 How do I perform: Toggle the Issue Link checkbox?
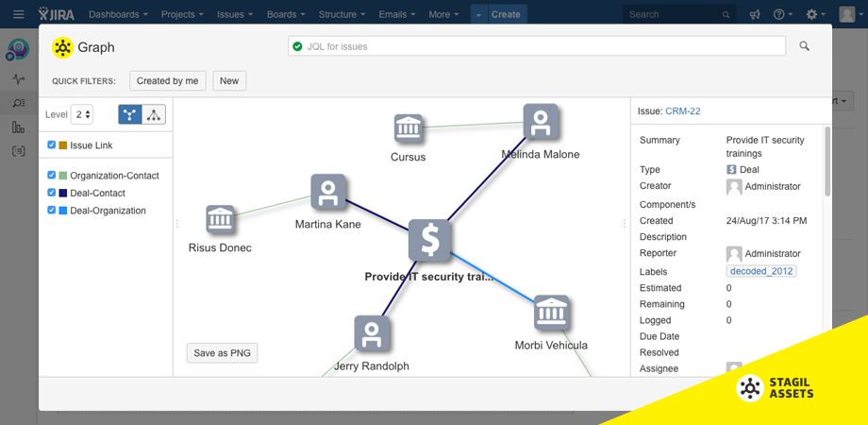pyautogui.click(x=52, y=144)
